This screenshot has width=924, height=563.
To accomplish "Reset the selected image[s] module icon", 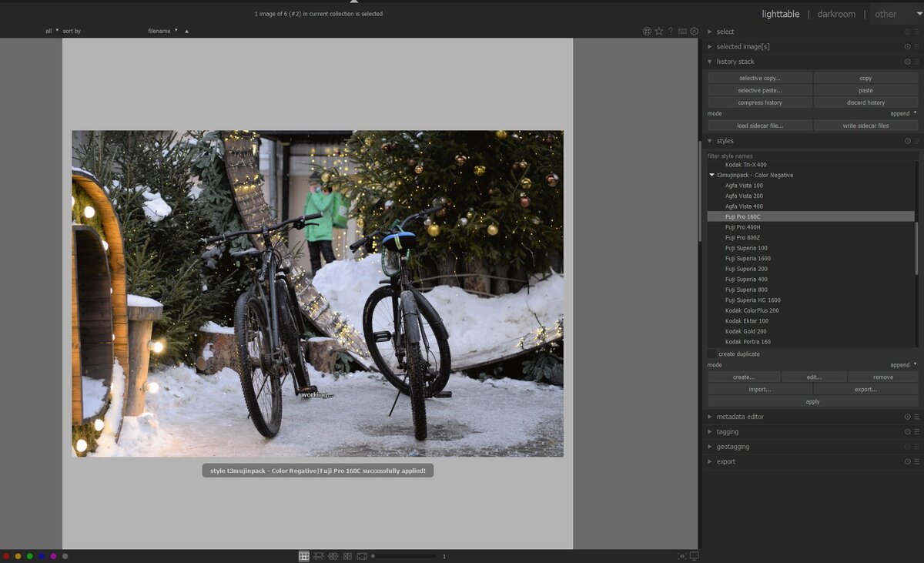I will [x=907, y=47].
